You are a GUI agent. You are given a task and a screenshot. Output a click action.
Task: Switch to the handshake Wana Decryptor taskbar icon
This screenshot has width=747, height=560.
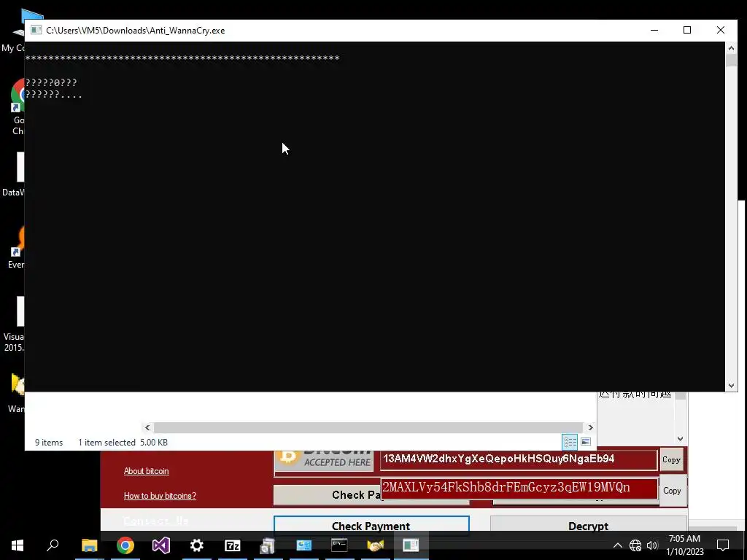coord(376,545)
